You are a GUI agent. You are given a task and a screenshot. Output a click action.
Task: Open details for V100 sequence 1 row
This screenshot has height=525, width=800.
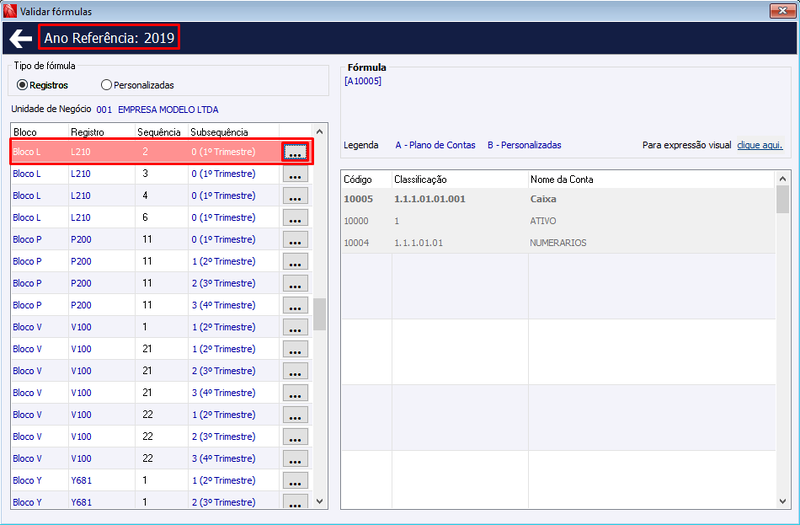(x=295, y=328)
